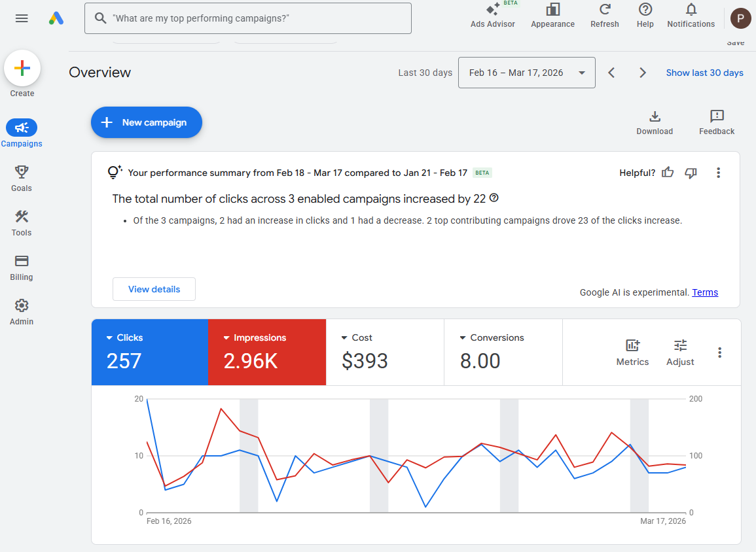Mark the performance summary as helpful
756x552 pixels.
coord(667,172)
